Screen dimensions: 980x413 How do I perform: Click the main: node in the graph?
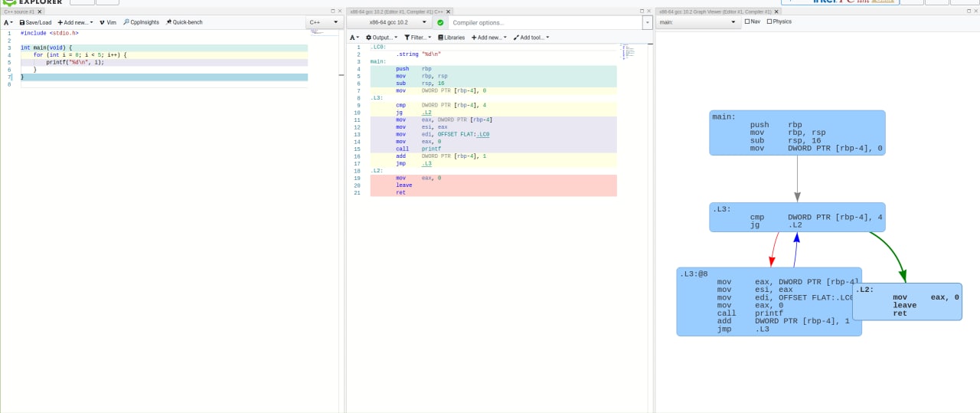pyautogui.click(x=797, y=133)
